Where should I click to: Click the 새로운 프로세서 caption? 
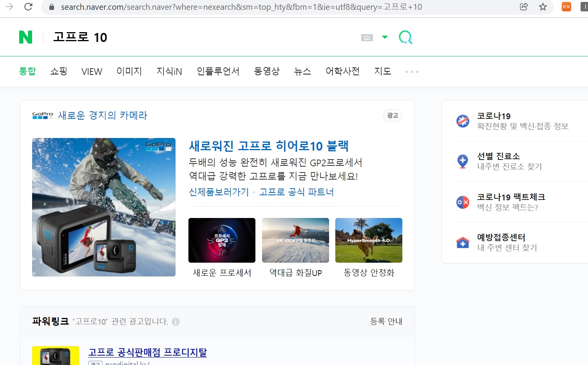[x=222, y=272]
